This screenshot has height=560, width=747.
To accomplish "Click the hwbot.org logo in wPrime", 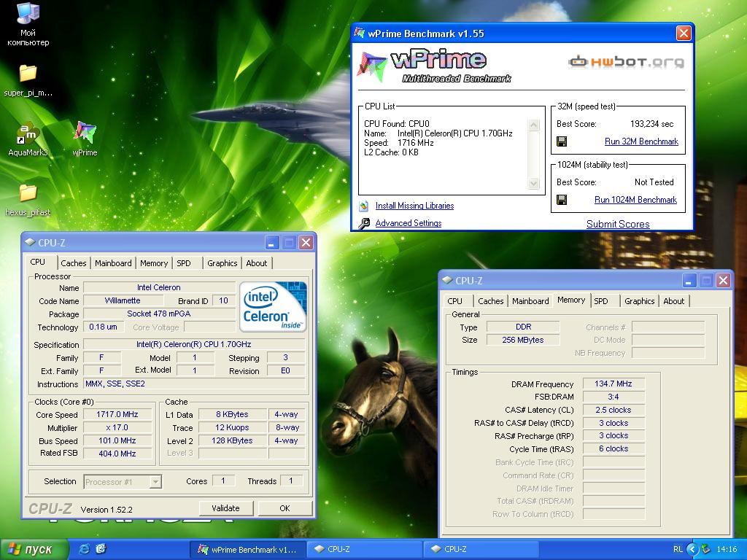I will pos(627,62).
